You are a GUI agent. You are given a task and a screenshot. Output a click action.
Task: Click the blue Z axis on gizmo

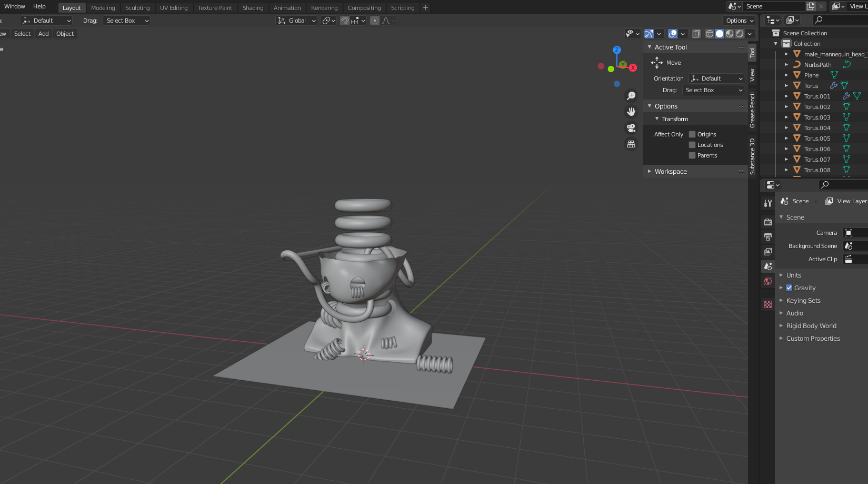click(617, 50)
